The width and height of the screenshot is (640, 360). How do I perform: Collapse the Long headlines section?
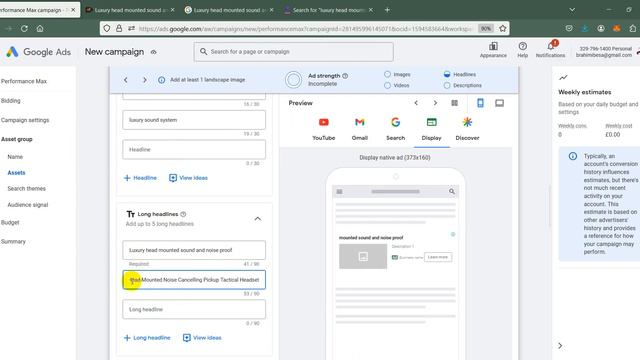tap(258, 219)
